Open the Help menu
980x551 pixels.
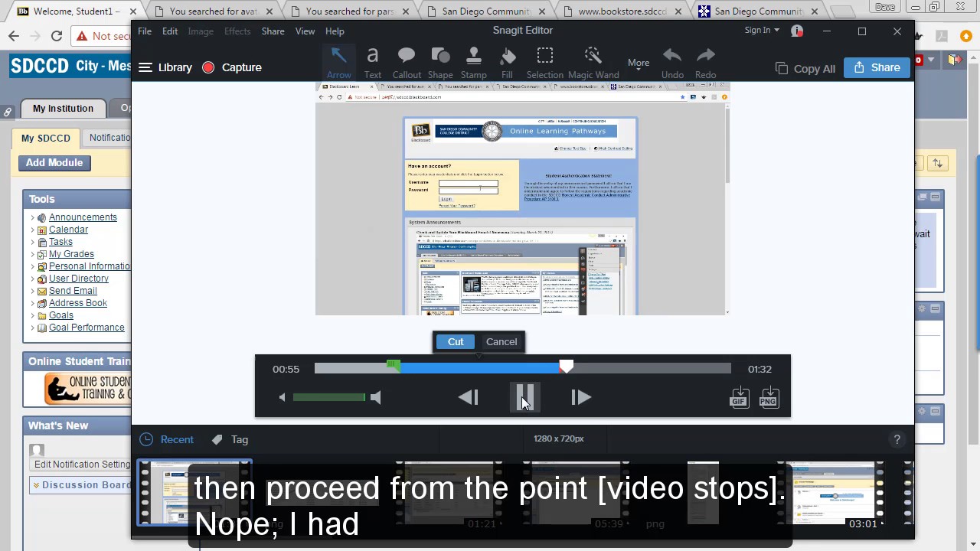(x=335, y=31)
